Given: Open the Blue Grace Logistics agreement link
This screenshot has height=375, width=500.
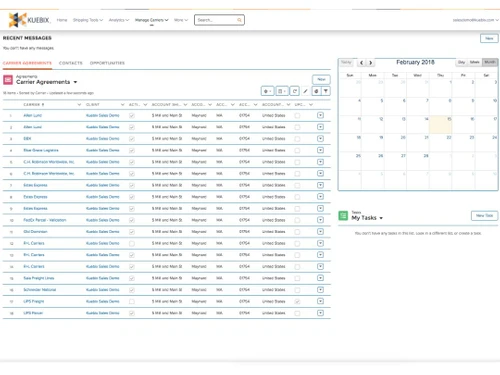Looking at the screenshot, I should [41, 150].
